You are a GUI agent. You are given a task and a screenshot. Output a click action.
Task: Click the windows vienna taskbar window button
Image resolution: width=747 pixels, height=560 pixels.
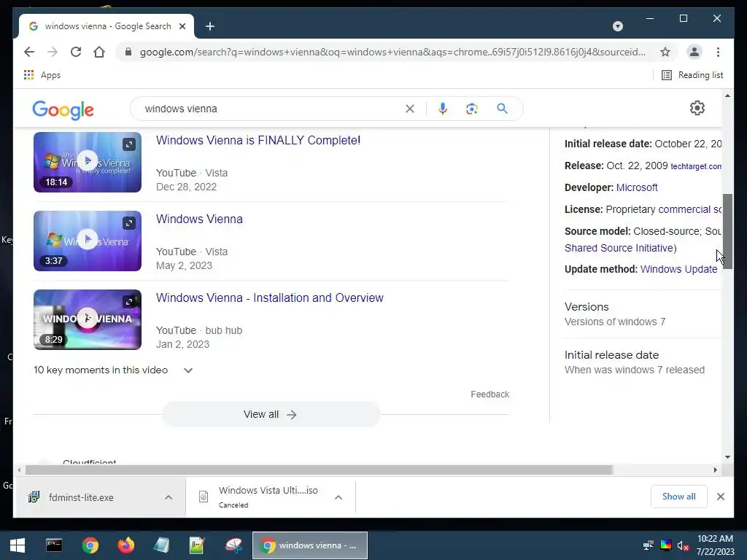[x=309, y=545]
